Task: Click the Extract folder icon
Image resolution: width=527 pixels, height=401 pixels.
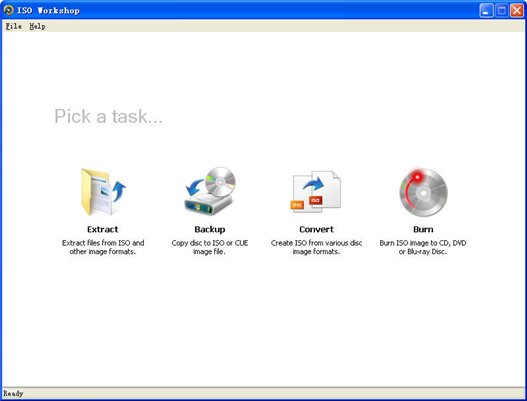Action: 103,192
